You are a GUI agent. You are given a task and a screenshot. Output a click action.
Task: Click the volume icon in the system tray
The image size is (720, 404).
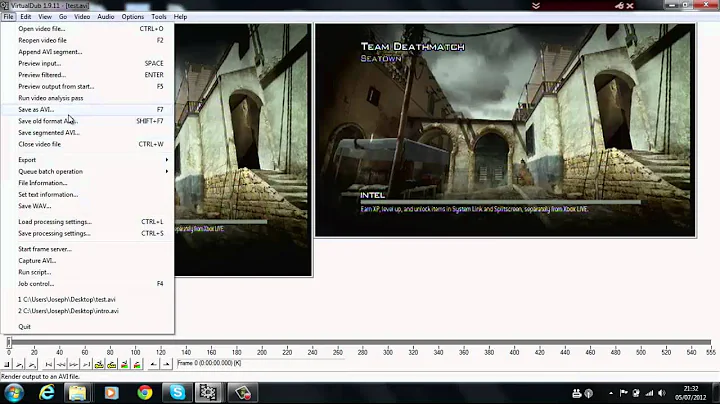(x=662, y=393)
